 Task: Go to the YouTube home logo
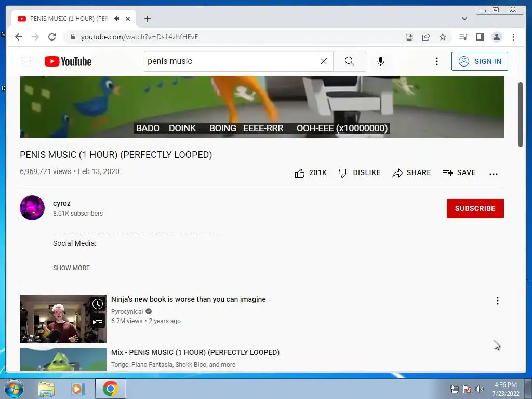click(68, 61)
